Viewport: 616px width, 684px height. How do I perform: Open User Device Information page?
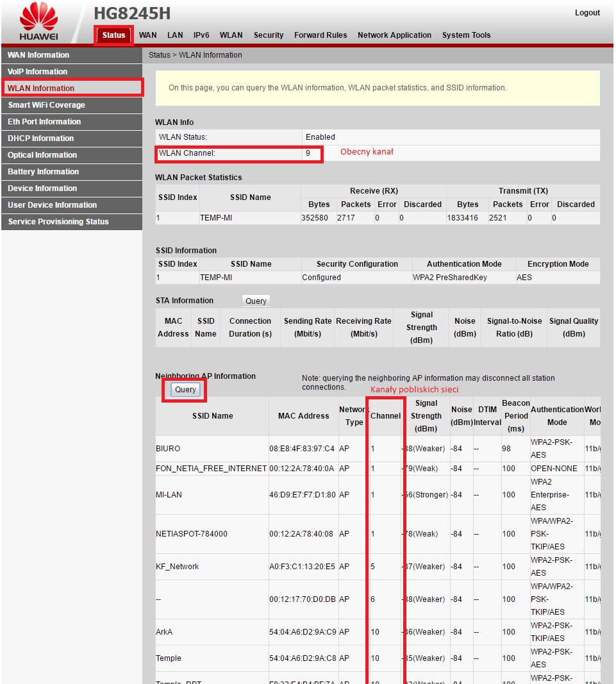click(72, 205)
